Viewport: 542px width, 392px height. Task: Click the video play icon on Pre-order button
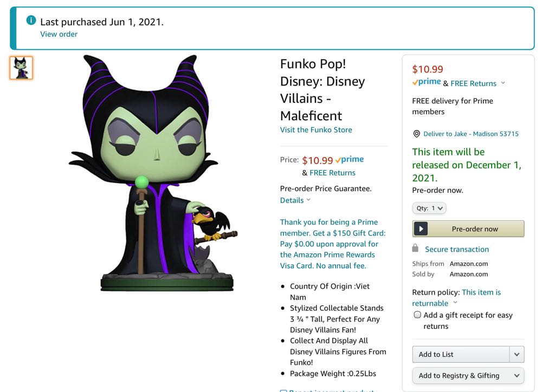pos(421,228)
